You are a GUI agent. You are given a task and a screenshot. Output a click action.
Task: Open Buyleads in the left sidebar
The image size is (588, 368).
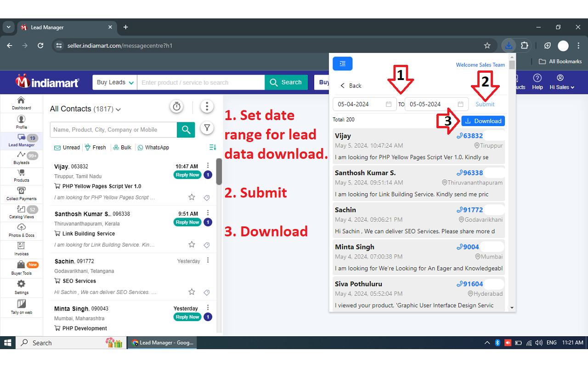(21, 158)
